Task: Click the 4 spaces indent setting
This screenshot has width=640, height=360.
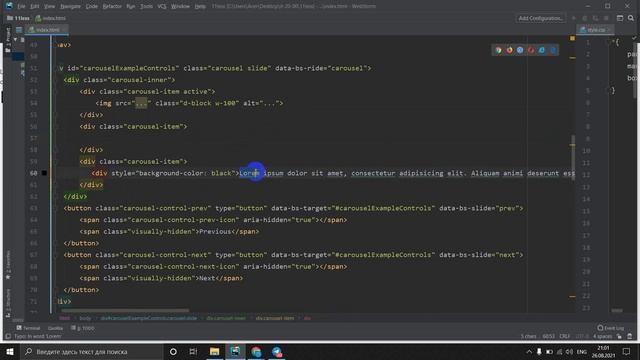Action: (602, 336)
